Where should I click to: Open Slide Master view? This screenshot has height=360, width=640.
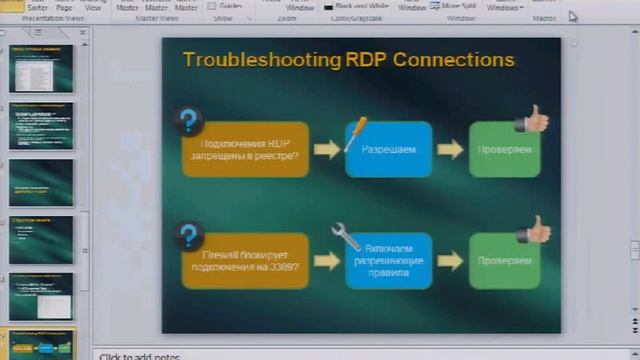127,6
